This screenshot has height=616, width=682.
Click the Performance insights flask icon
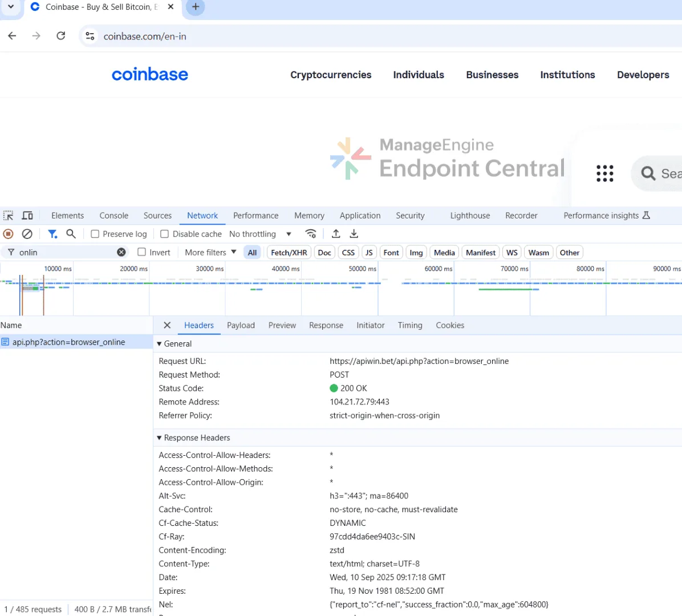646,216
